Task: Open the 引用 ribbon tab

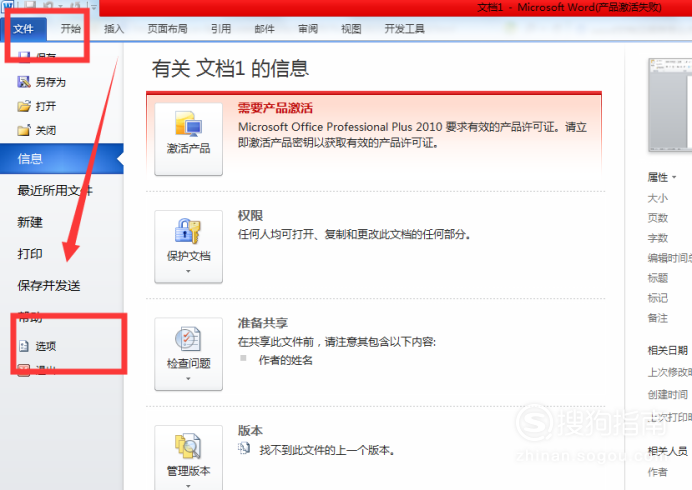Action: [x=221, y=29]
